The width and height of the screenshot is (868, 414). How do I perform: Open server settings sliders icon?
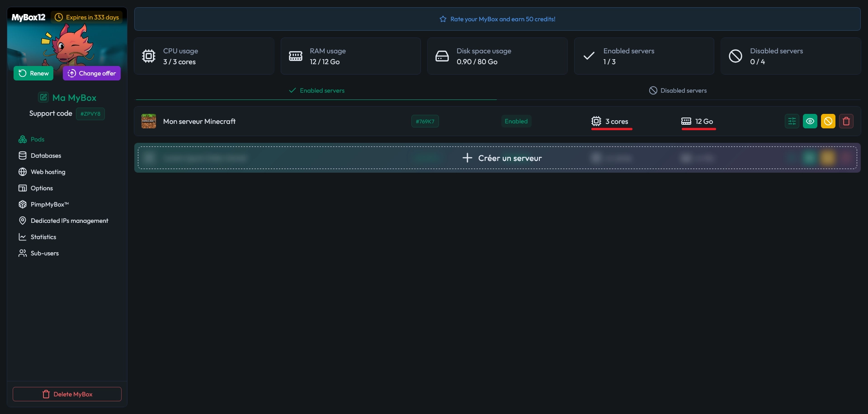tap(792, 121)
